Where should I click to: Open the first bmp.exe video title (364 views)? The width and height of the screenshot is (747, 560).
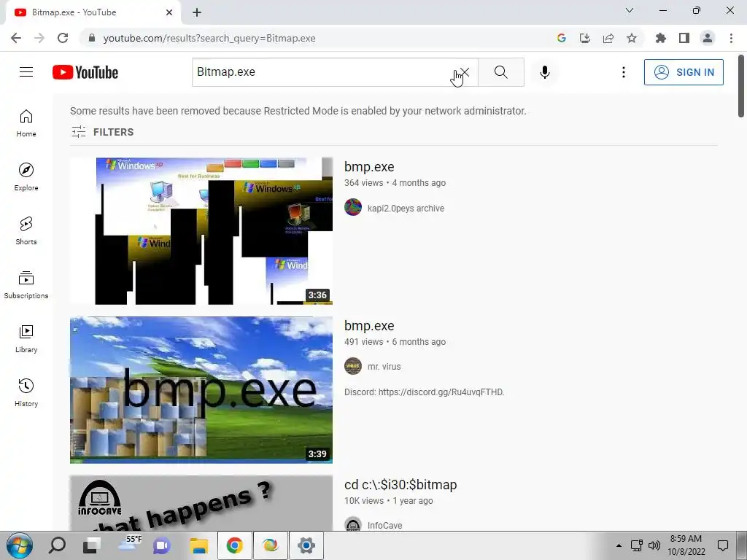pos(369,167)
